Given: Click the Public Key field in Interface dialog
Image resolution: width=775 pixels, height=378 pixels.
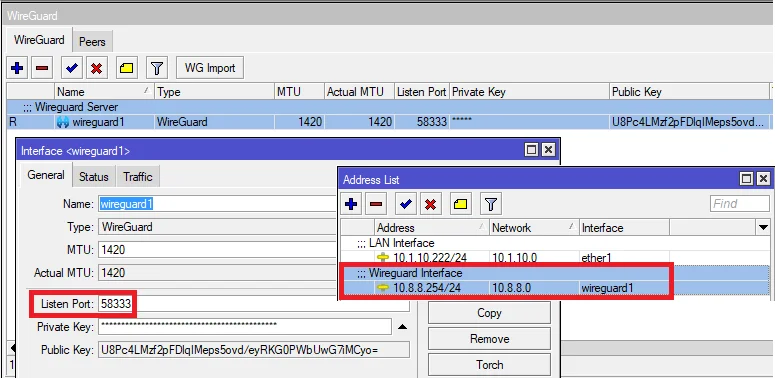Looking at the screenshot, I should click(x=254, y=350).
